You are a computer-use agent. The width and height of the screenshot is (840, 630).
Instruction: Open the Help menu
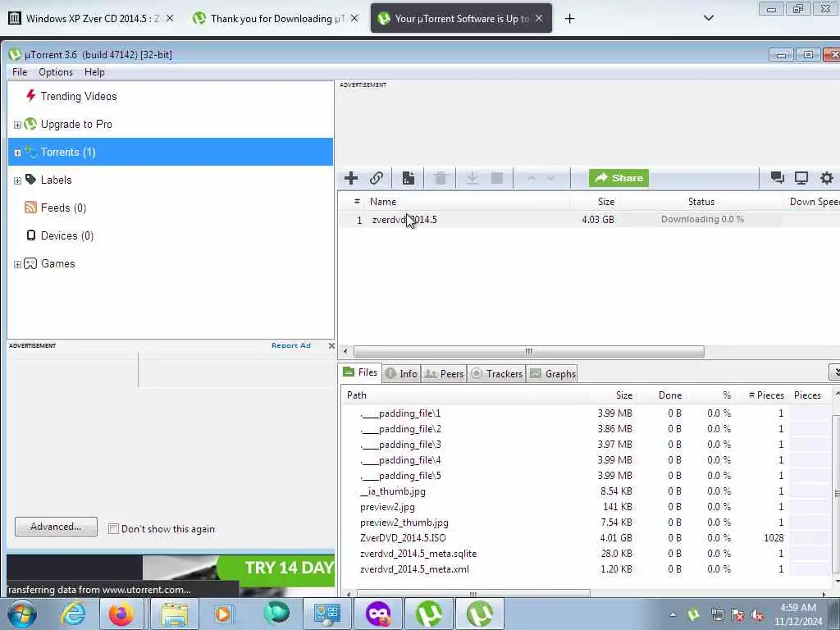[x=94, y=72]
